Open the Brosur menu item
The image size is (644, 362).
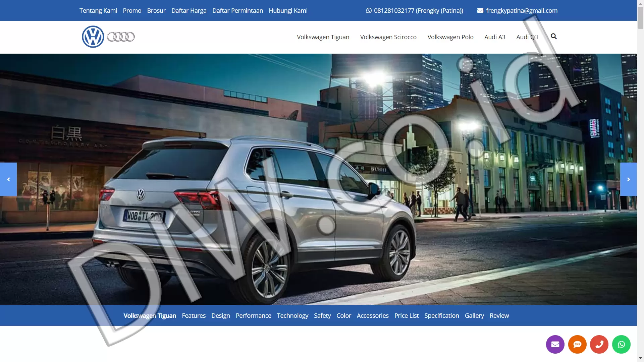click(156, 10)
